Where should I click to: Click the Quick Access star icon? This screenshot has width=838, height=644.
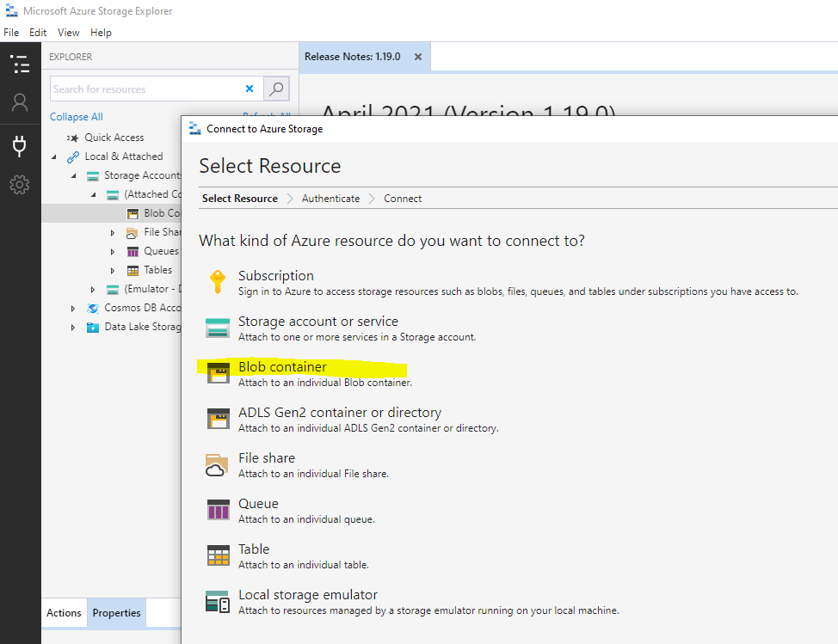[72, 138]
